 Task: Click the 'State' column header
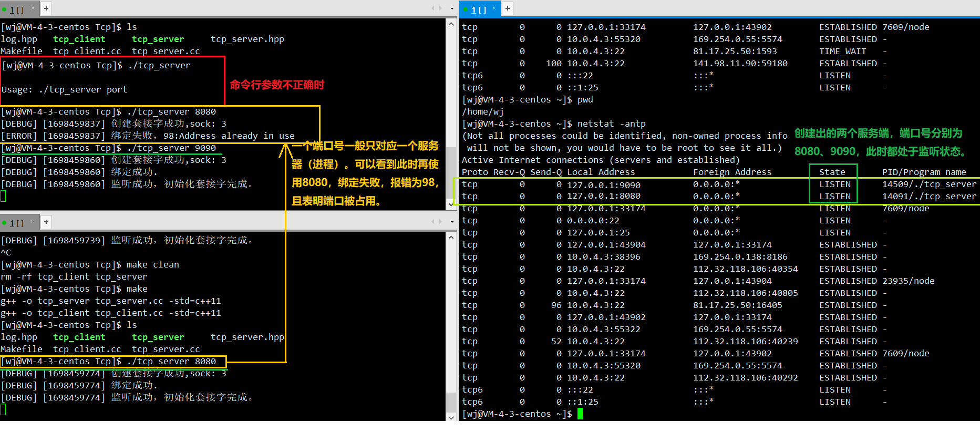[832, 172]
